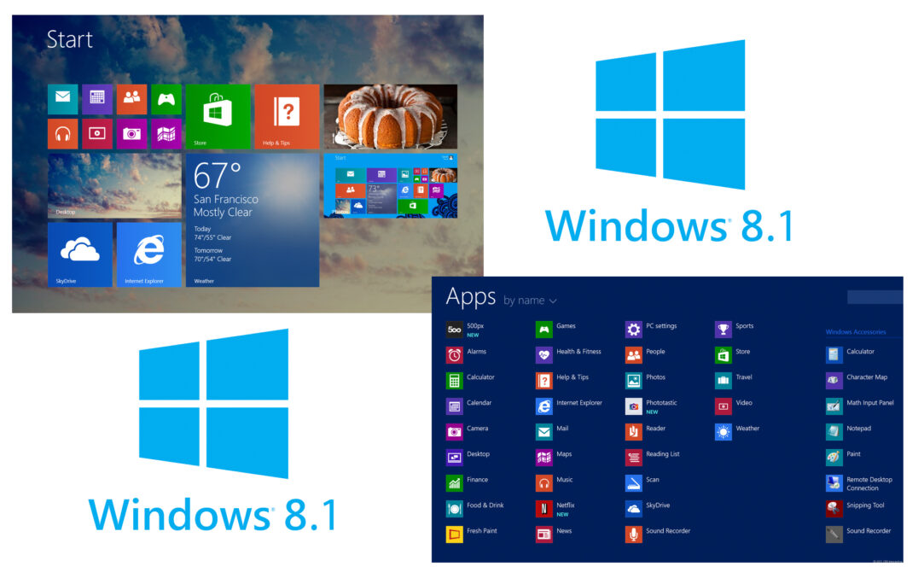Open the orange Help & Tips Start tile
Image resolution: width=924 pixels, height=578 pixels.
click(x=287, y=116)
